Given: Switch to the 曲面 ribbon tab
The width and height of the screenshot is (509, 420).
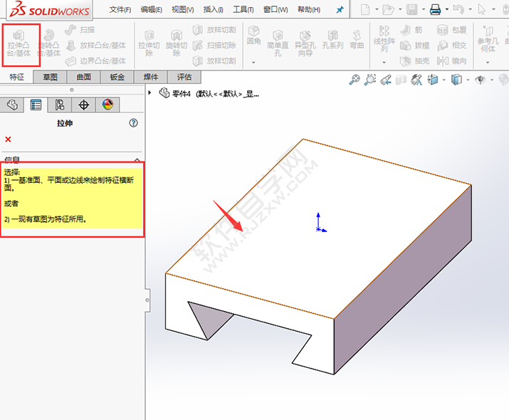Looking at the screenshot, I should 84,77.
